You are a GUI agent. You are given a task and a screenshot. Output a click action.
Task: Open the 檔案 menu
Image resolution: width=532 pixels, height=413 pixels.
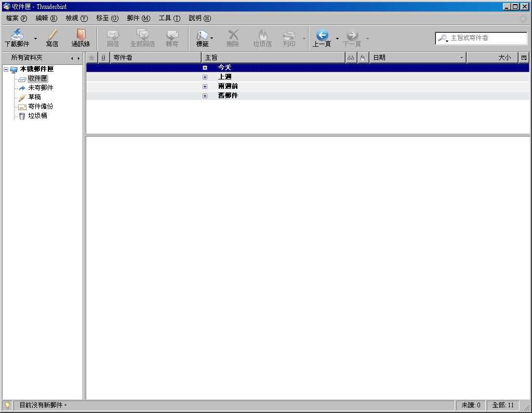[17, 18]
